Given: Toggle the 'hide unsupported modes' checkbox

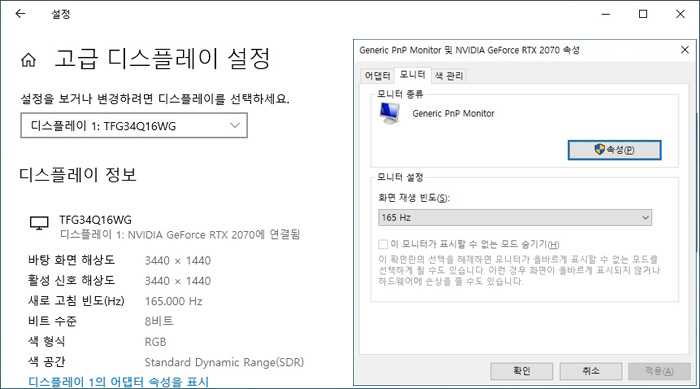Looking at the screenshot, I should pyautogui.click(x=383, y=244).
